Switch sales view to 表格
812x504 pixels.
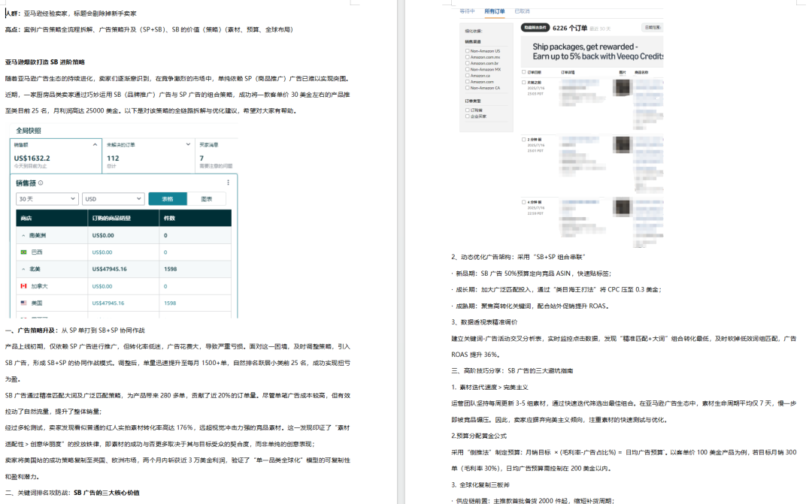click(x=167, y=199)
